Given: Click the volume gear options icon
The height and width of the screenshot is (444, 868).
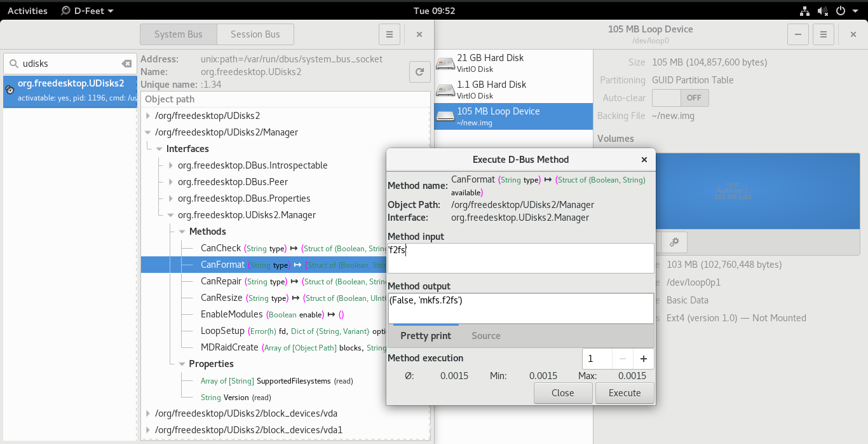Looking at the screenshot, I should pos(674,242).
